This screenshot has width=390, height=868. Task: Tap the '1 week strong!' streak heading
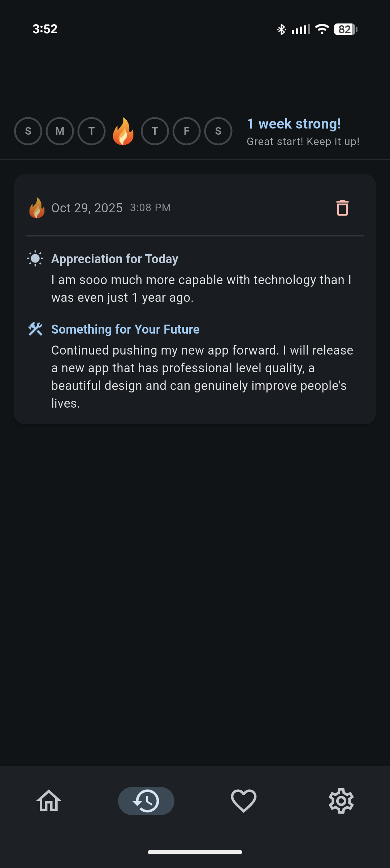click(294, 124)
